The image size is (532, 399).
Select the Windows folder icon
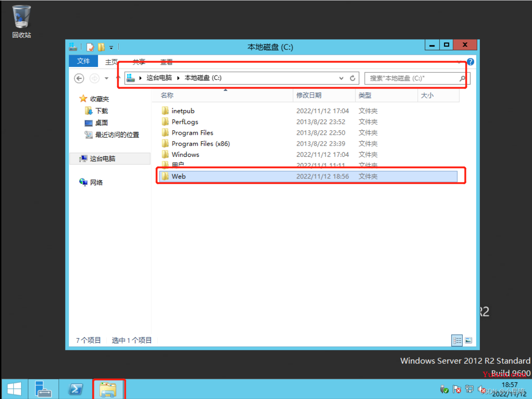click(165, 154)
